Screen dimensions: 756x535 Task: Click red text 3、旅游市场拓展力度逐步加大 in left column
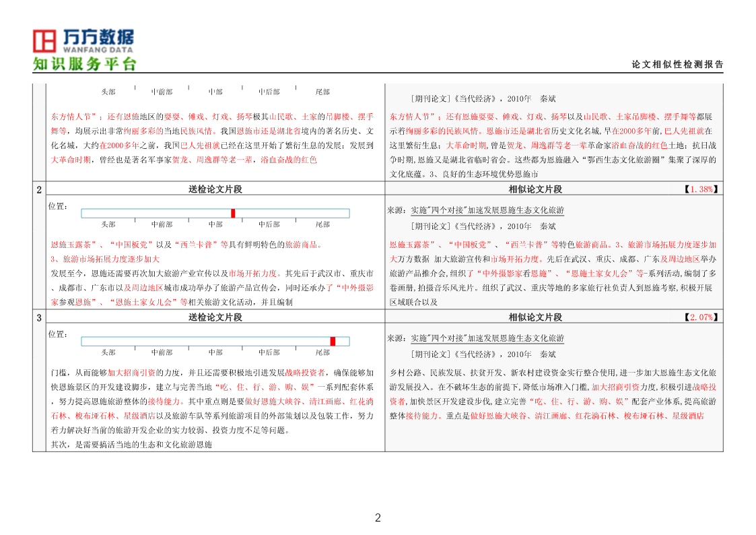pyautogui.click(x=105, y=259)
